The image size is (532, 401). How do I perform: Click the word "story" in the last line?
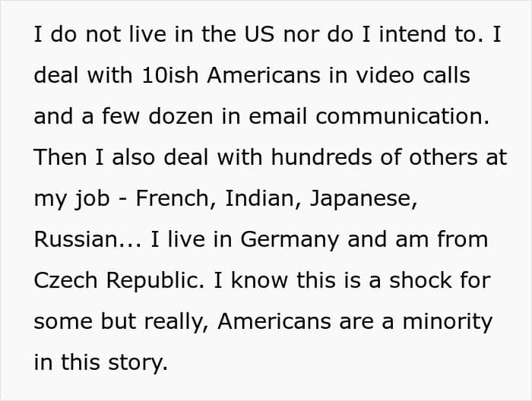pyautogui.click(x=137, y=363)
